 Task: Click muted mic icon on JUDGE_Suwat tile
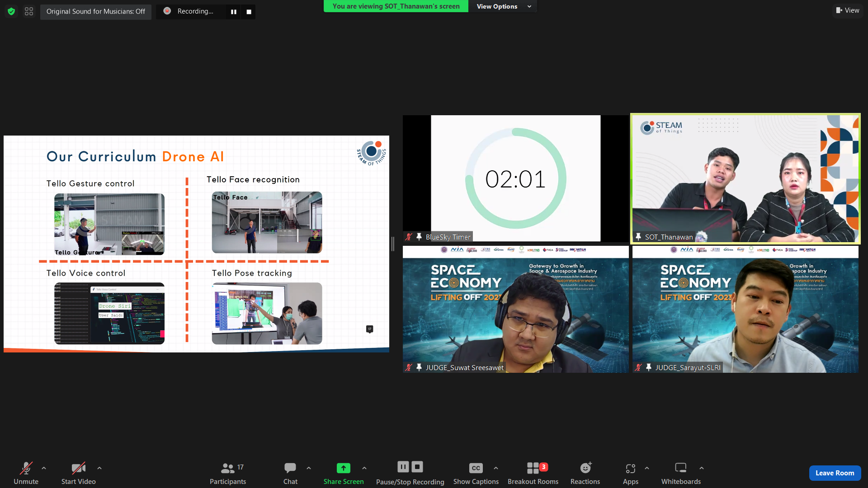409,367
